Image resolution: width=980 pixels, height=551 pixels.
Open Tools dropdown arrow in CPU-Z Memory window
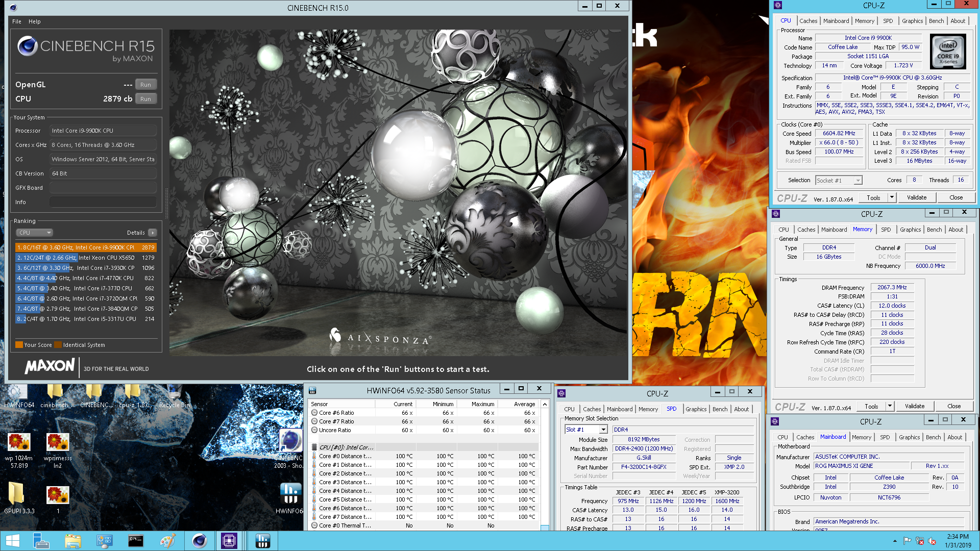click(890, 406)
